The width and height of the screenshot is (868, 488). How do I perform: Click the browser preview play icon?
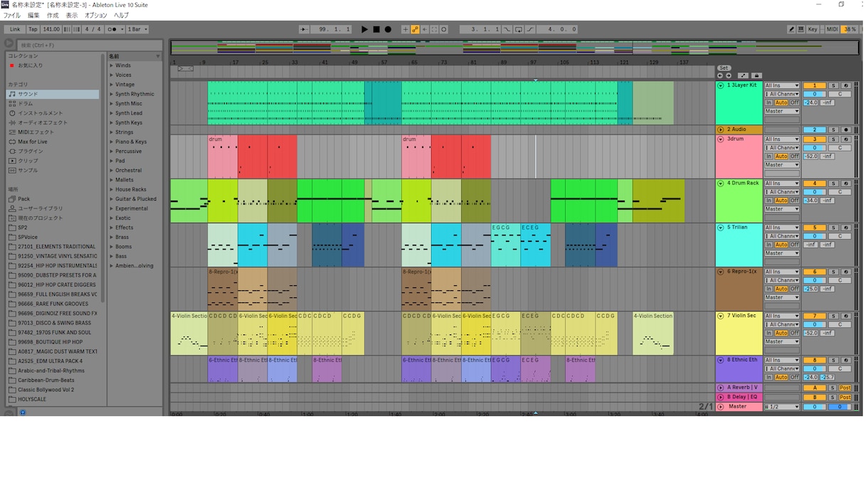tap(9, 44)
